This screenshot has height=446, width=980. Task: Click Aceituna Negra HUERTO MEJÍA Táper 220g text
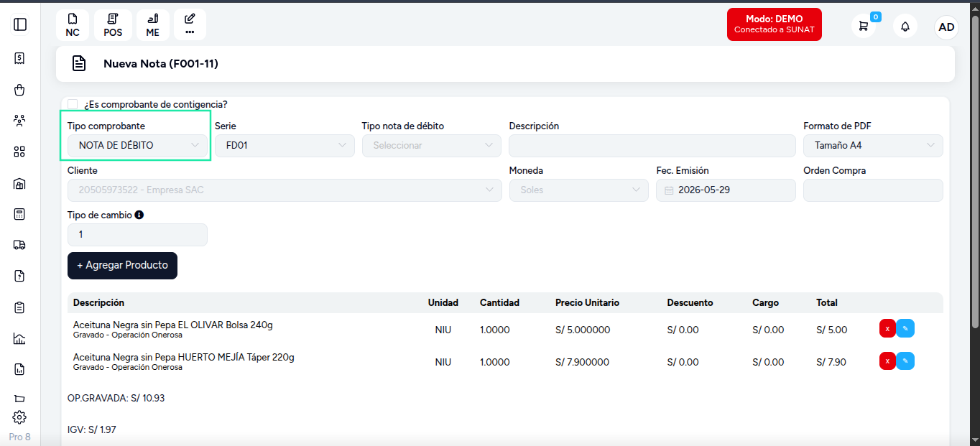[184, 357]
